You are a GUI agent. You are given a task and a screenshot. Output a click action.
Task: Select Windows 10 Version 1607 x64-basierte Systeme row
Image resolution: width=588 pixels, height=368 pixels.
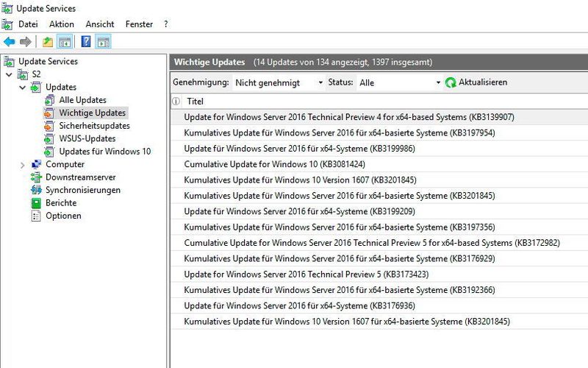pos(379,322)
